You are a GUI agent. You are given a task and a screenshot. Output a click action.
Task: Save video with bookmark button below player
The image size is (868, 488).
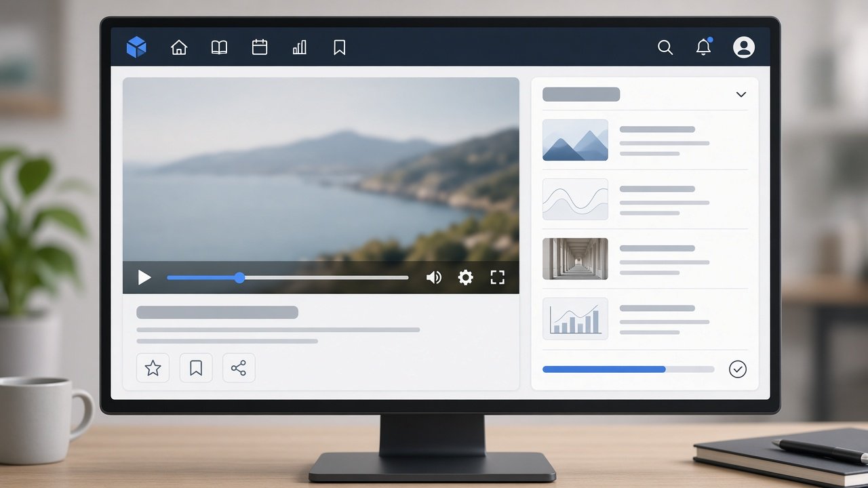coord(196,368)
